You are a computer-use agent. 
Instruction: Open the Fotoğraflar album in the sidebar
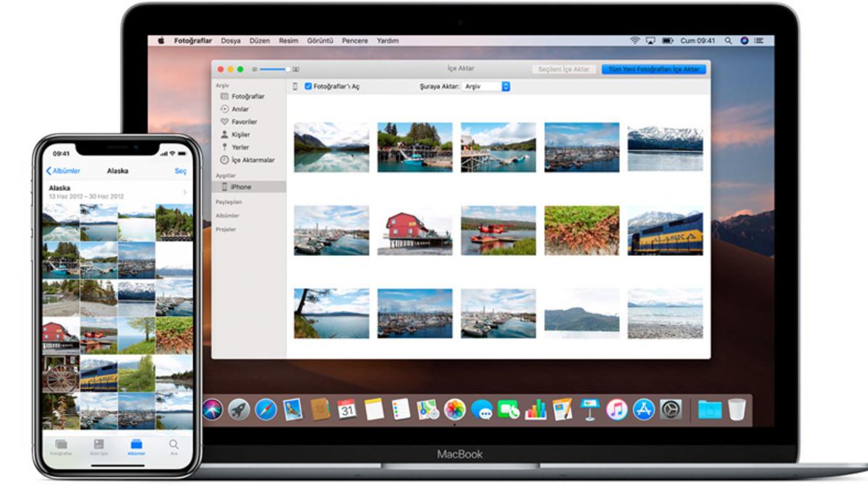point(247,96)
